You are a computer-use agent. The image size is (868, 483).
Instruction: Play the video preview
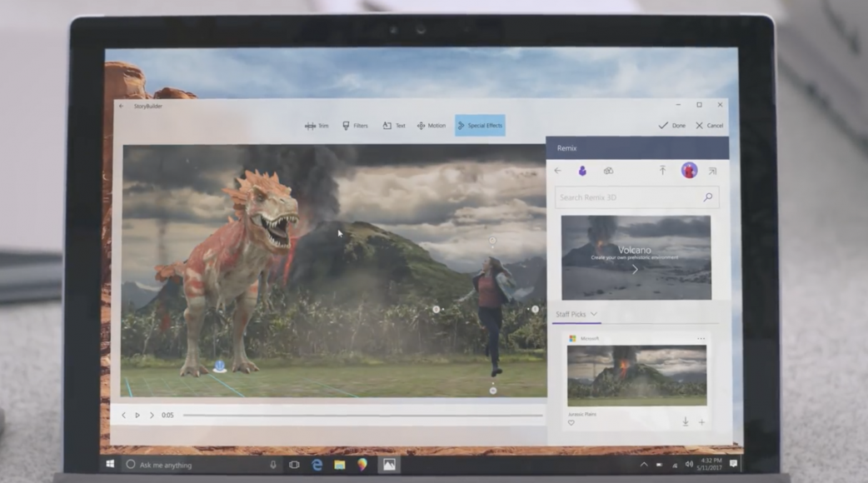137,415
